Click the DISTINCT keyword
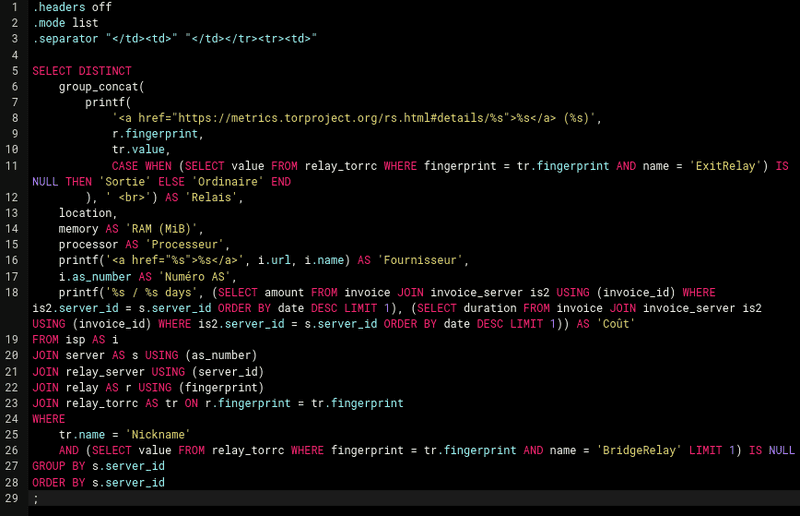This screenshot has height=516, width=800. [x=105, y=71]
